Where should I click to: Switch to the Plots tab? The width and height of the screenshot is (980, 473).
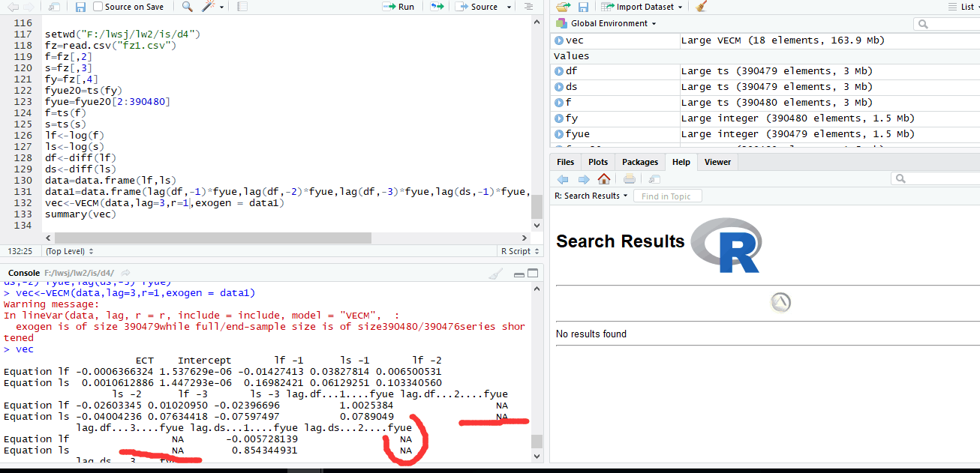pyautogui.click(x=598, y=162)
